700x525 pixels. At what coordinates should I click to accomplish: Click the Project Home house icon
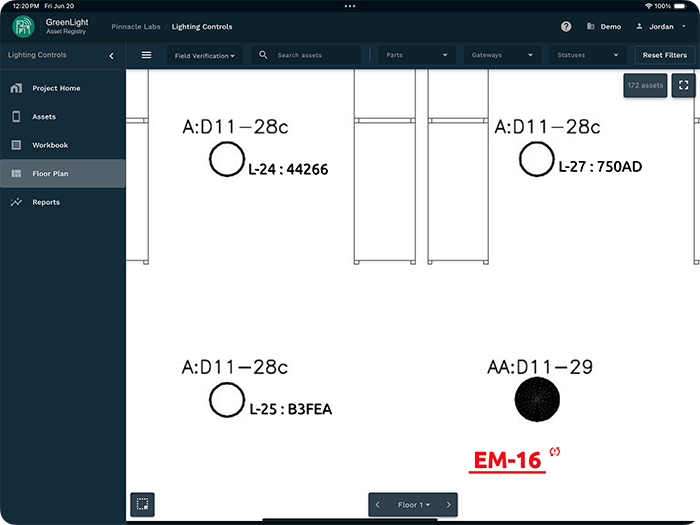tap(16, 88)
